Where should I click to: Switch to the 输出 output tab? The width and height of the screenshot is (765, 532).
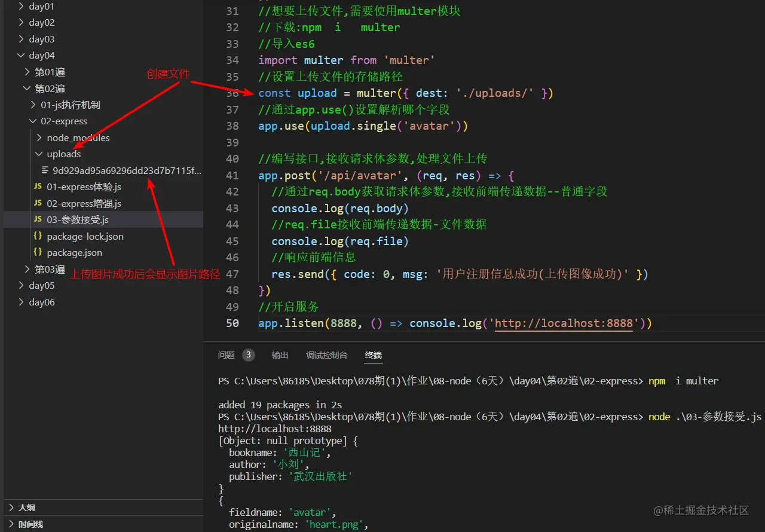coord(280,355)
